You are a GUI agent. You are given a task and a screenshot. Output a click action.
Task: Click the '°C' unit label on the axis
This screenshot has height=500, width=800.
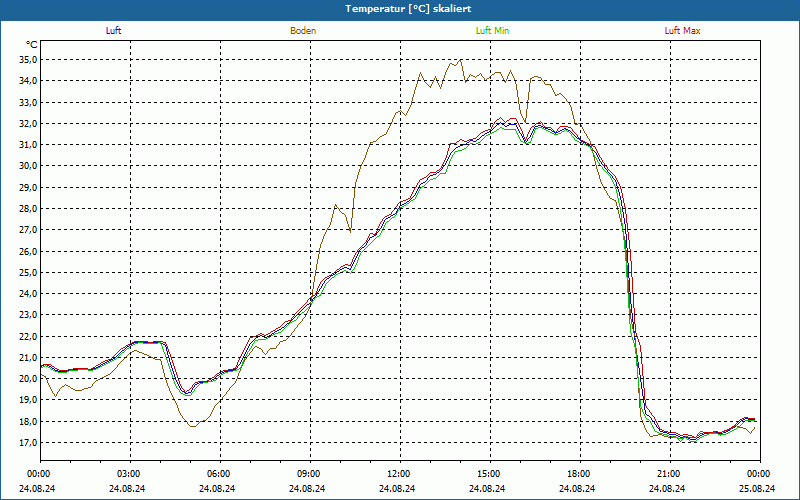click(x=32, y=45)
